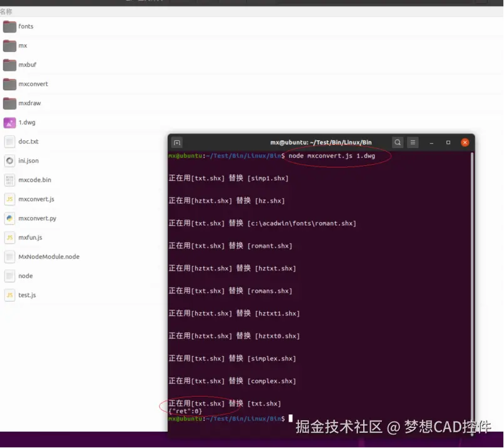Select the mxfun.js JavaScript file icon
This screenshot has height=448, width=504.
tap(9, 238)
